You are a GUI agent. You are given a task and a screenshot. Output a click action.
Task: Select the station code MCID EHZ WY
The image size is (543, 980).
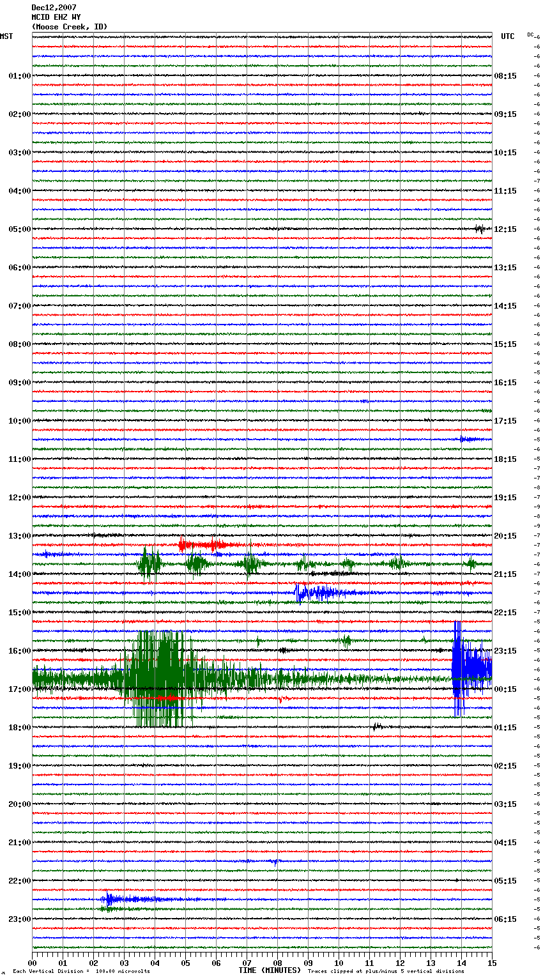[56, 17]
